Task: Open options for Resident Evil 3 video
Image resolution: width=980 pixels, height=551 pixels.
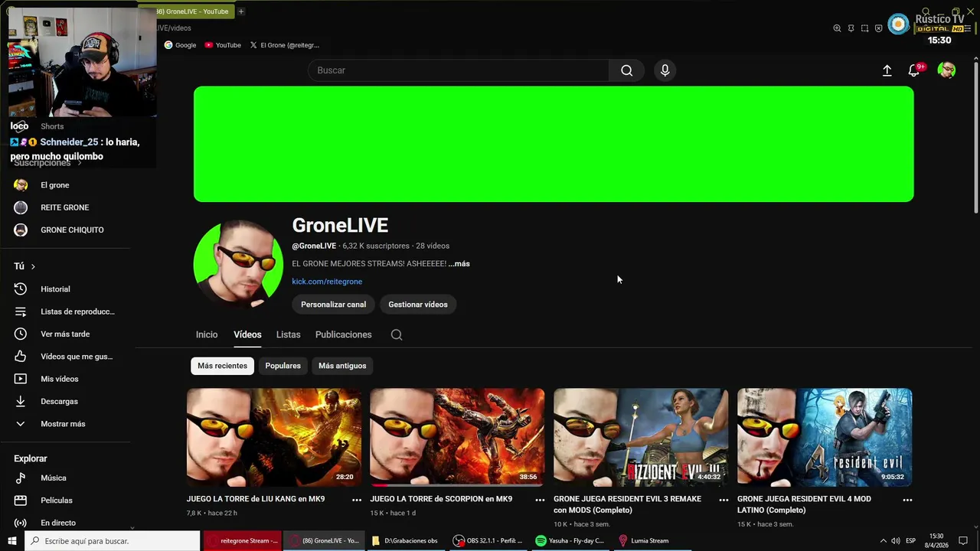Action: point(724,500)
